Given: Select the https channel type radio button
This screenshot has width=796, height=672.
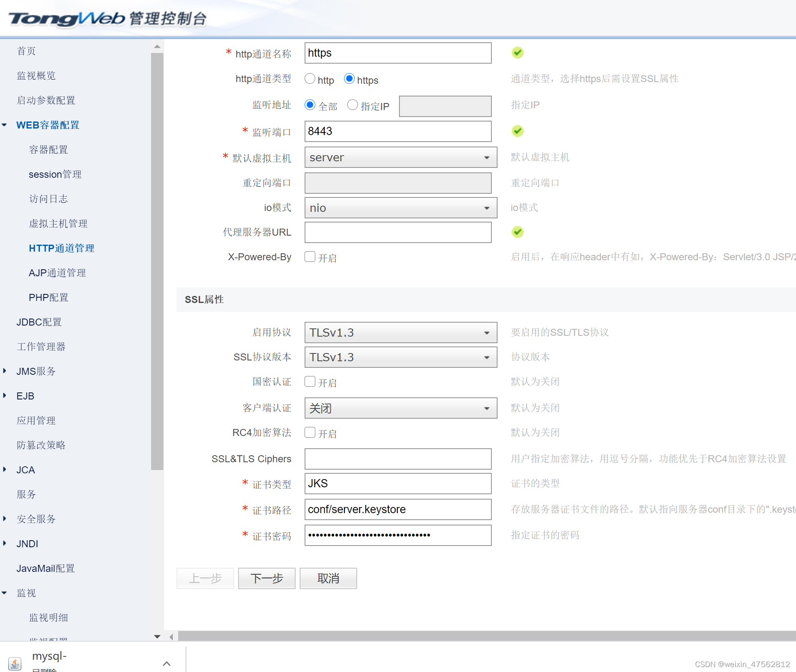Looking at the screenshot, I should [349, 79].
